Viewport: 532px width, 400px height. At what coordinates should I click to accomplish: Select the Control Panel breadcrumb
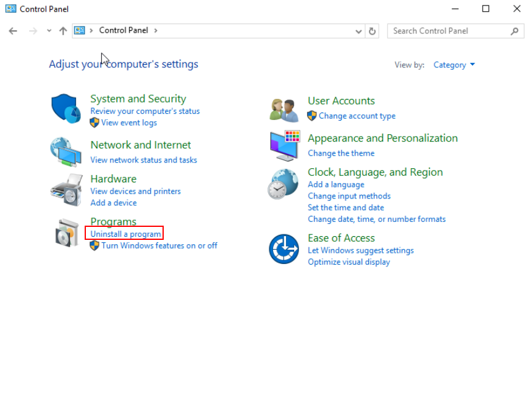coord(124,30)
